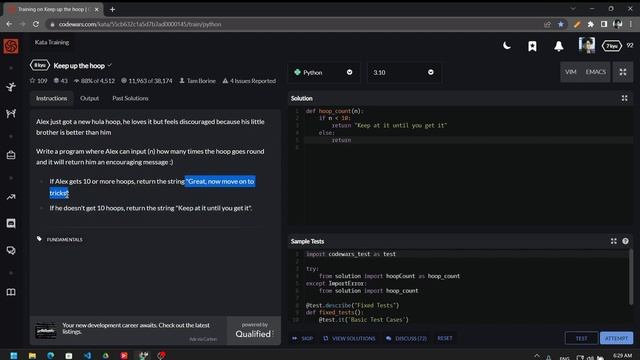Open File Explorer from taskbar
The height and width of the screenshot is (360, 640).
pyautogui.click(x=32, y=356)
